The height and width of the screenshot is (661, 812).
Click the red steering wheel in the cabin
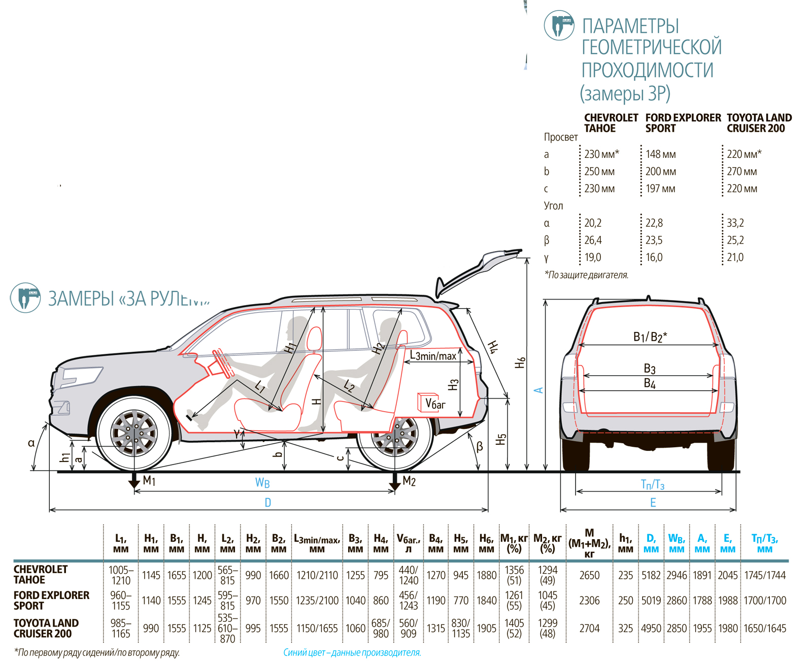[223, 363]
